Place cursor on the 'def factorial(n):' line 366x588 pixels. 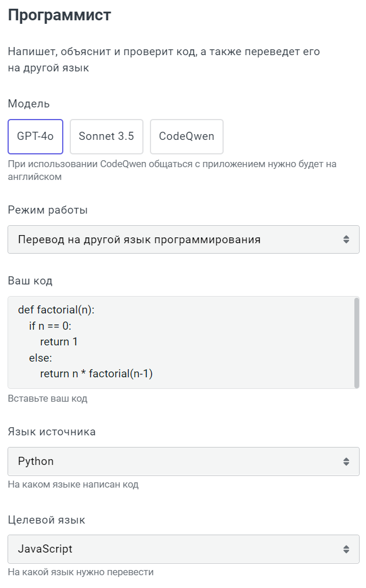tap(56, 310)
